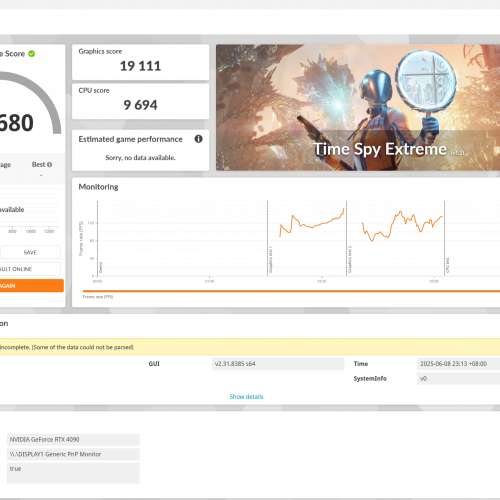Click the Monitoring section heading
Image resolution: width=500 pixels, height=500 pixels.
tap(98, 187)
